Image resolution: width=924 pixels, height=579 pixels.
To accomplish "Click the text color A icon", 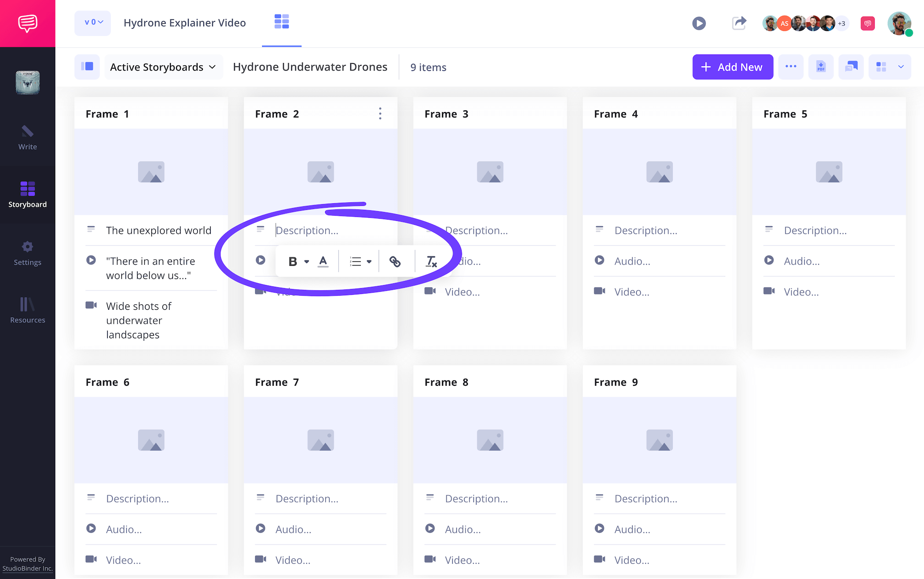I will [323, 261].
